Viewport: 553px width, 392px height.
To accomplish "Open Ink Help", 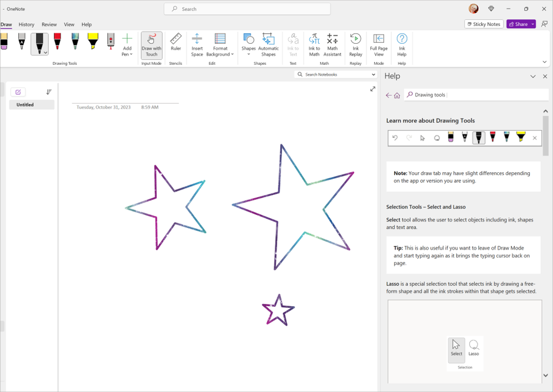I will (x=402, y=45).
